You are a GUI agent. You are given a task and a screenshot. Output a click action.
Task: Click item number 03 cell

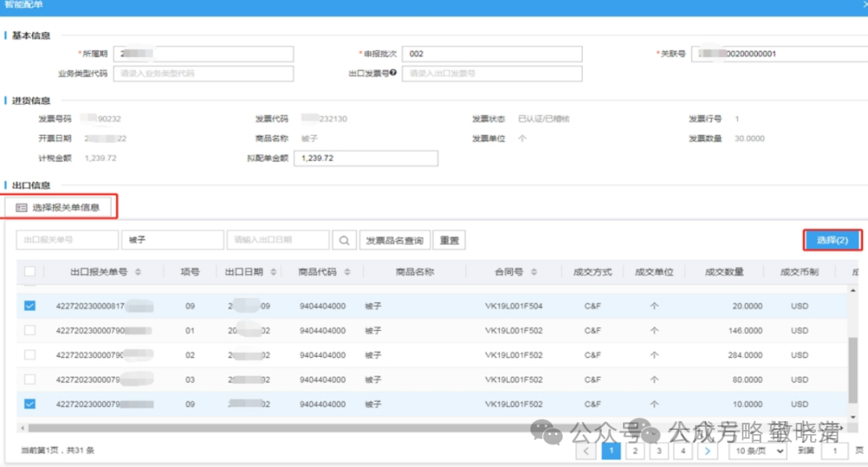click(190, 379)
